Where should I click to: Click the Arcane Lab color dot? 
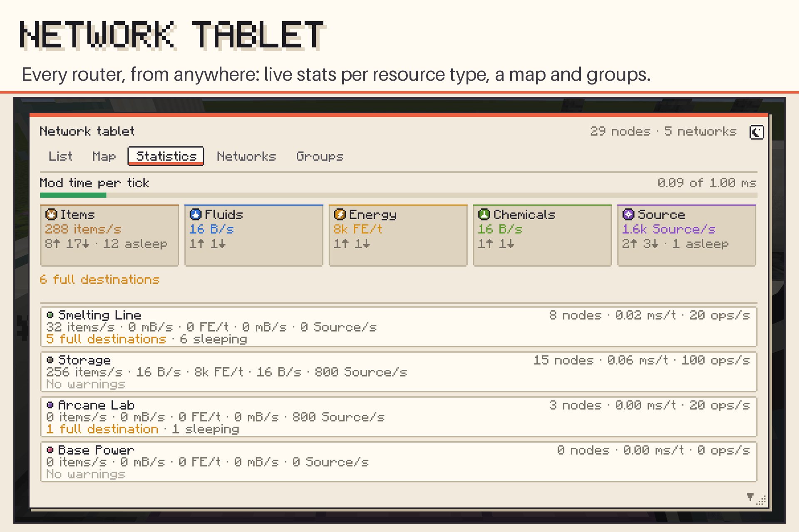pyautogui.click(x=50, y=405)
